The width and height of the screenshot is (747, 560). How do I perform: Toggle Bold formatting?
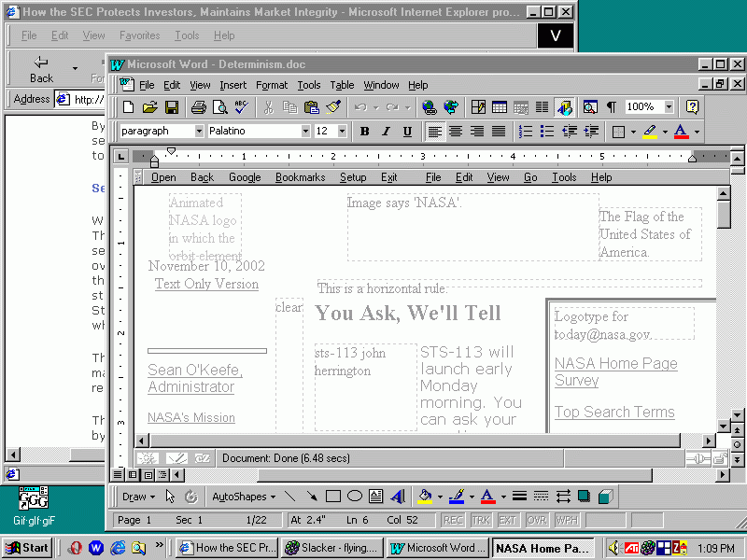coord(364,131)
